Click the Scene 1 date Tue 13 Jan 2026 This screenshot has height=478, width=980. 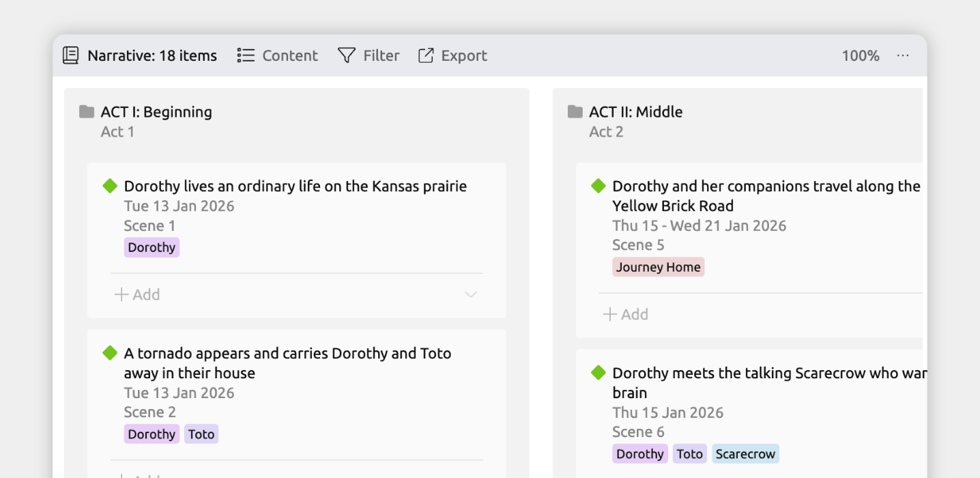click(179, 206)
